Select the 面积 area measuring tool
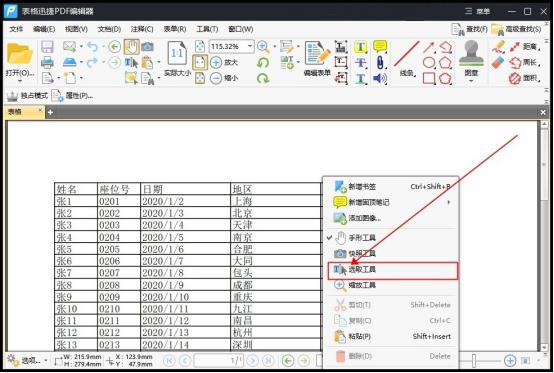This screenshot has height=373, width=554. tap(524, 78)
